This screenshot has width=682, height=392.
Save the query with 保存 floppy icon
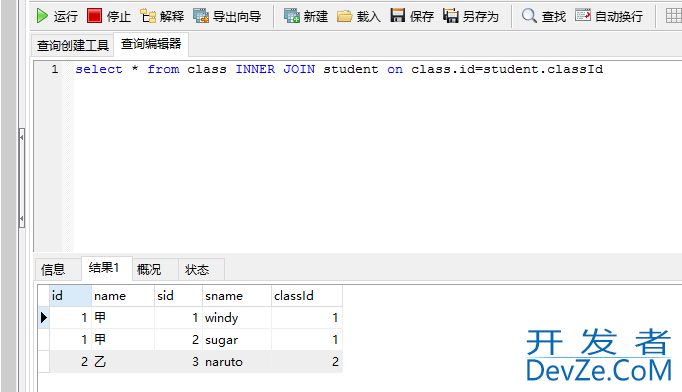pos(398,16)
